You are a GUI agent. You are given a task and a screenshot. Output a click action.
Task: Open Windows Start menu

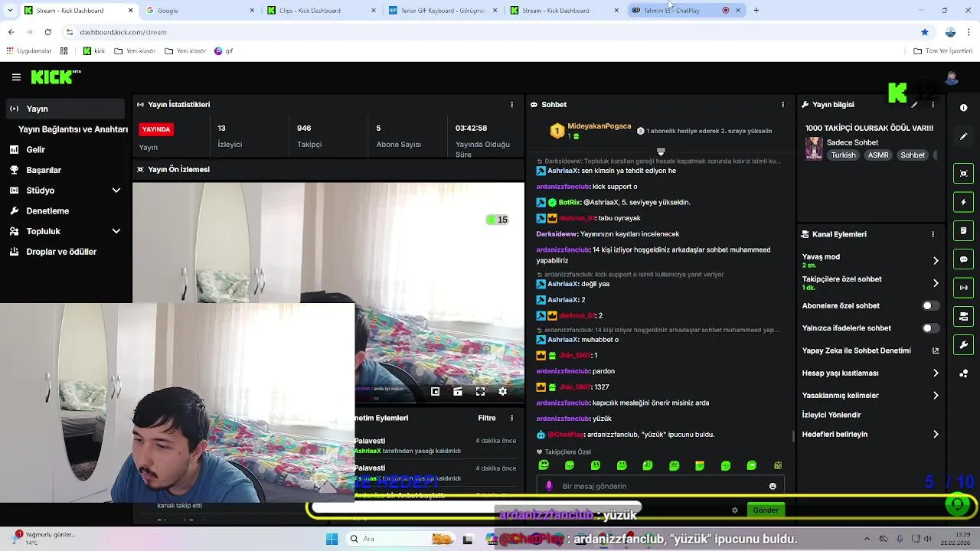click(332, 539)
